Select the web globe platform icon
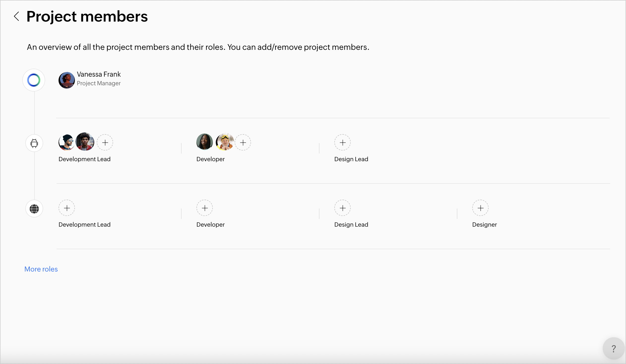The width and height of the screenshot is (626, 364). click(34, 209)
